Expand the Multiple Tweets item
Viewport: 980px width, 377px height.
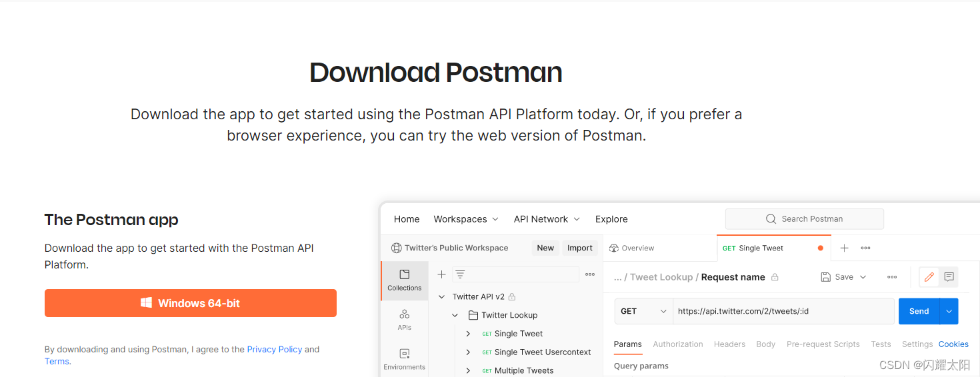pyautogui.click(x=468, y=370)
